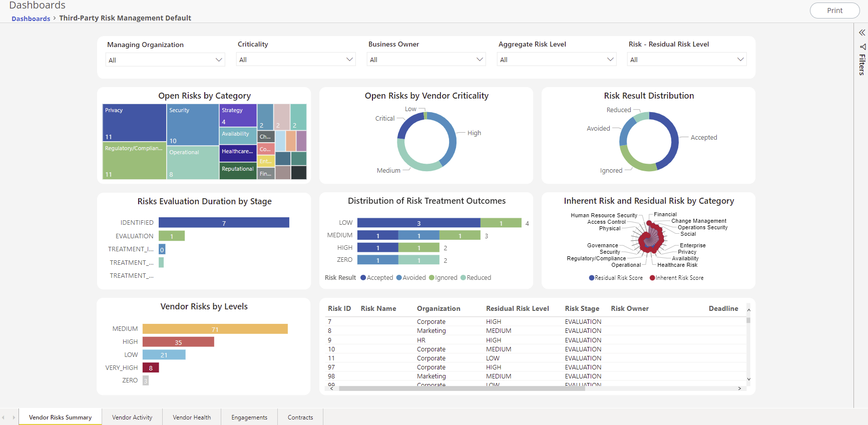Click the tab strip scroll-left arrow

(4, 417)
